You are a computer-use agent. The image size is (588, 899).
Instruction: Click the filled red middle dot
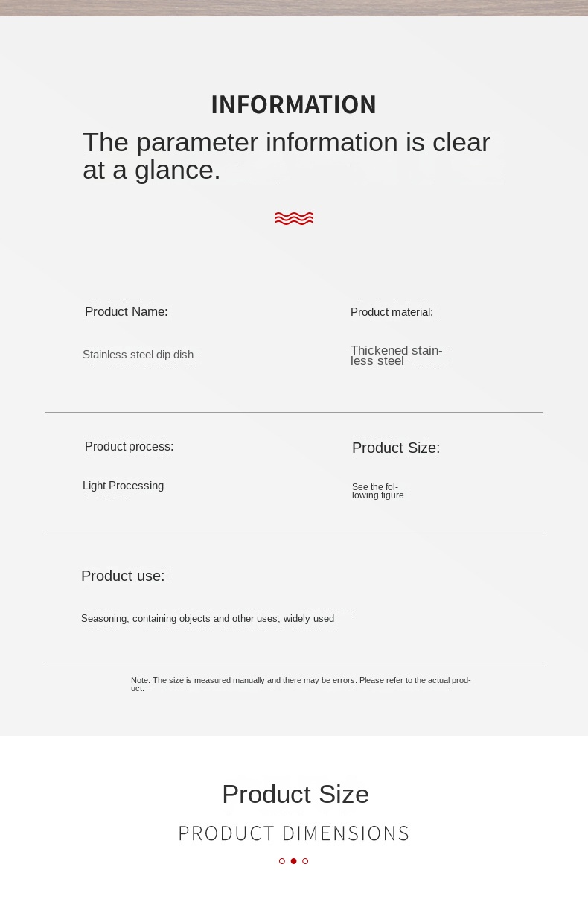pos(293,861)
